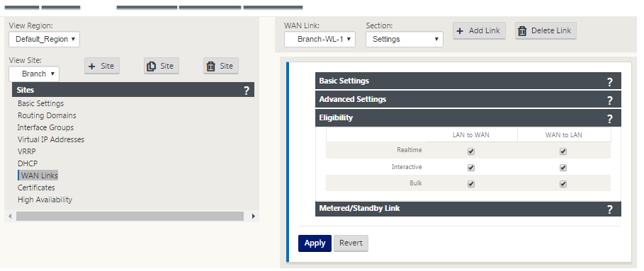Select High Availability in Sites list
Screen dimensions: 644x271
45,200
